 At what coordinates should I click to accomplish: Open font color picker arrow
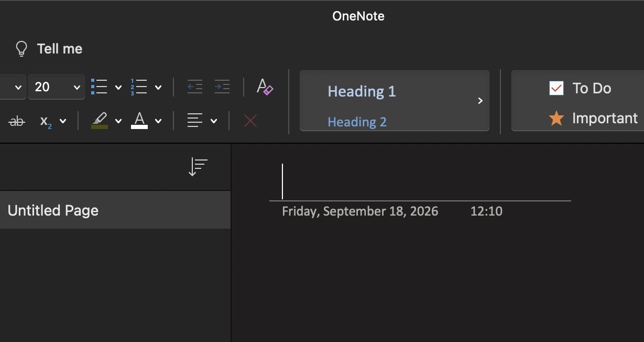pyautogui.click(x=158, y=121)
